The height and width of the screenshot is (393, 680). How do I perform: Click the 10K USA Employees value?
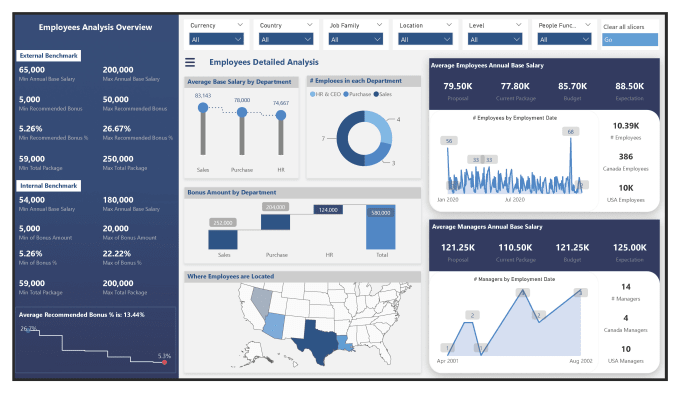(626, 188)
